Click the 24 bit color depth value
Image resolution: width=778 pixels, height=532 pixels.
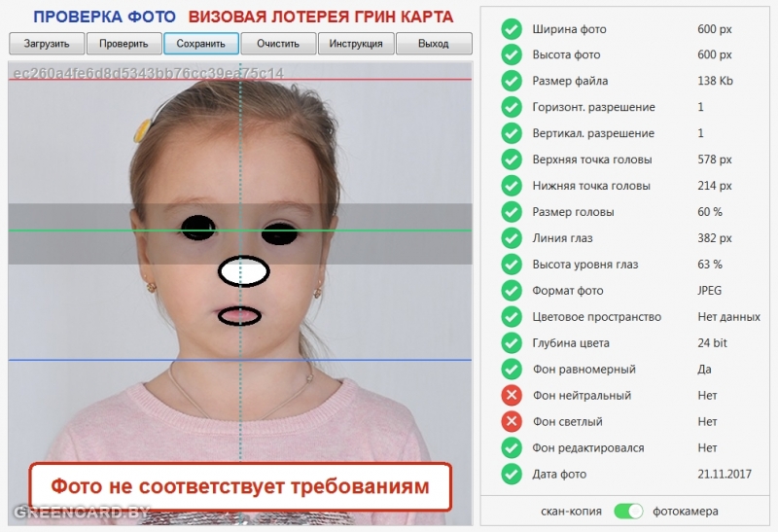(x=713, y=343)
